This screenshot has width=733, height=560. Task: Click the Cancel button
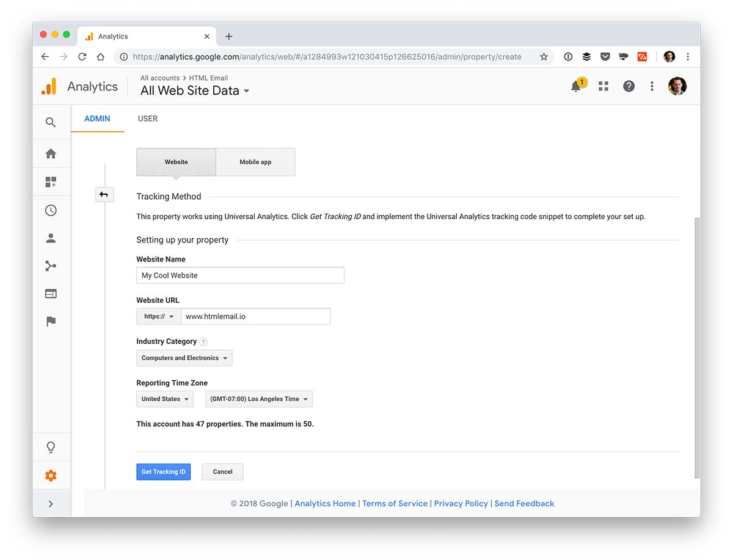coord(222,471)
